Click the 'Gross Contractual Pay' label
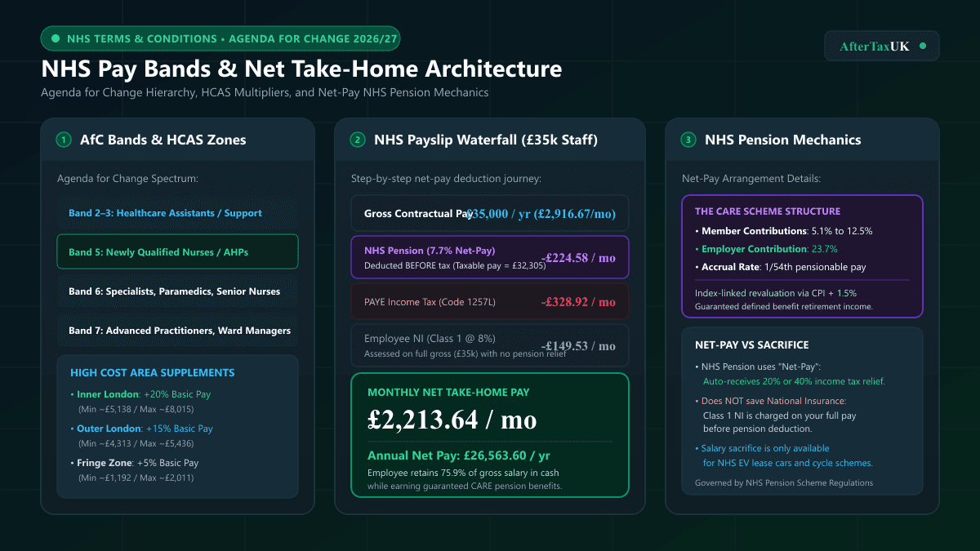 coord(419,213)
